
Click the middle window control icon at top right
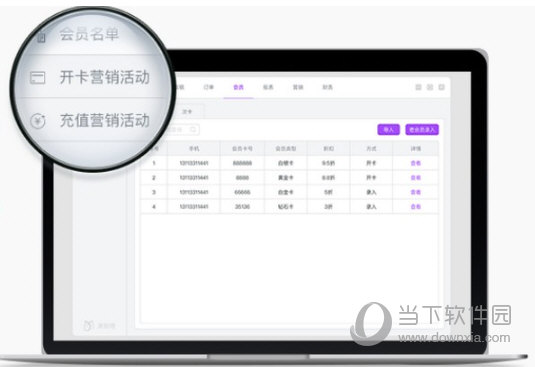[430, 87]
